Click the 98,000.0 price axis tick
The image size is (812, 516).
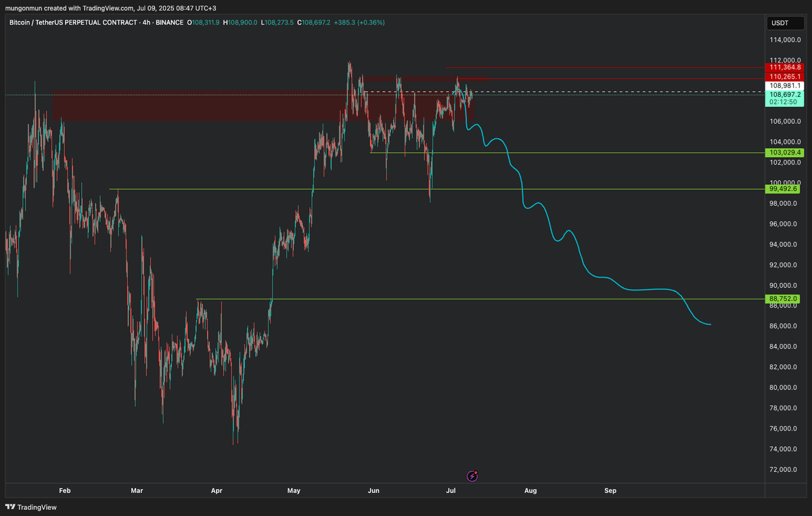coord(784,203)
